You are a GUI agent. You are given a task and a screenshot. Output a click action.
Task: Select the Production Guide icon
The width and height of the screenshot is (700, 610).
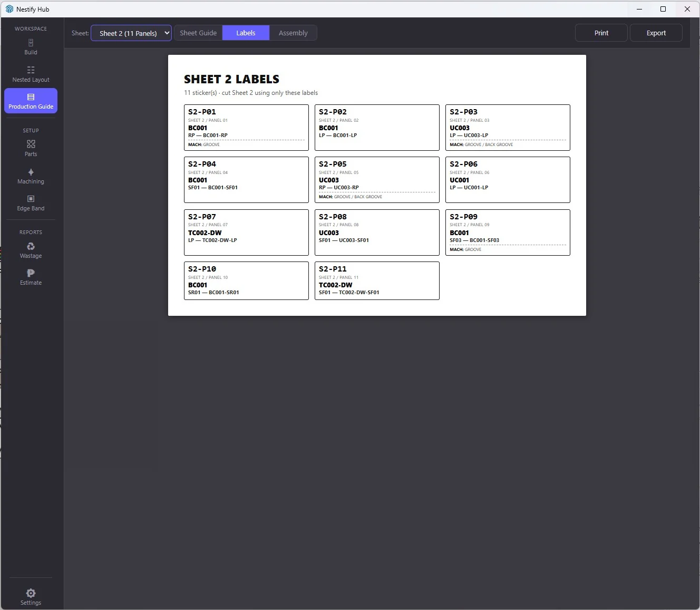(31, 97)
